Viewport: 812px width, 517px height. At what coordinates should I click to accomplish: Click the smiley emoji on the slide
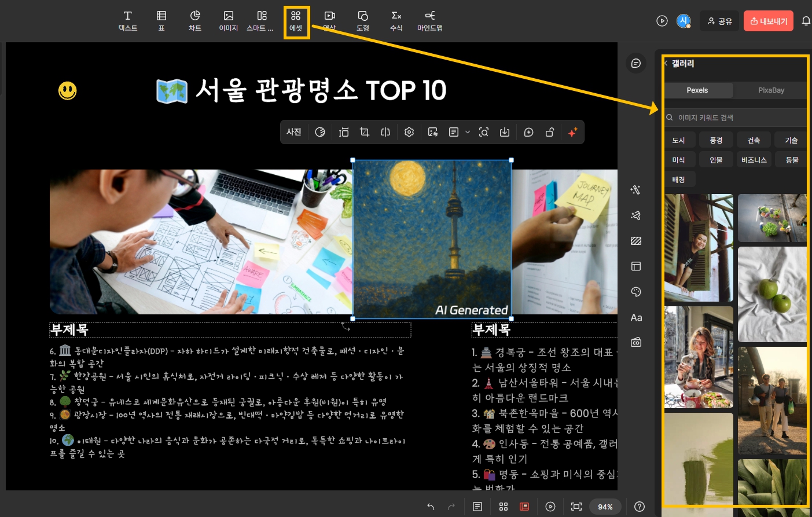tap(68, 90)
